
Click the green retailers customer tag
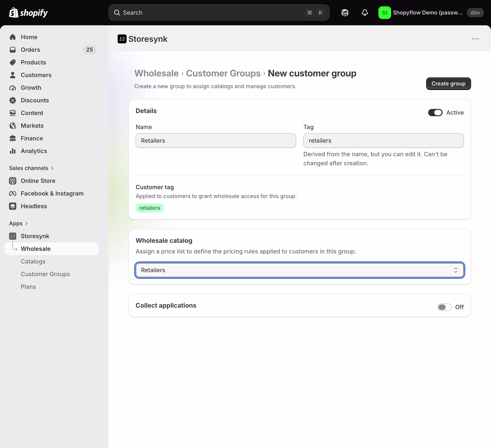click(150, 208)
